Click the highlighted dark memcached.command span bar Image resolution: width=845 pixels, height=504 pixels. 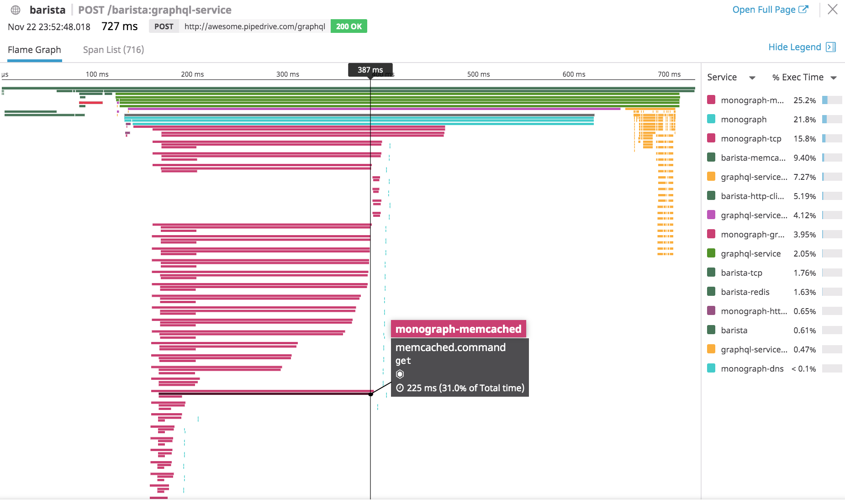265,394
